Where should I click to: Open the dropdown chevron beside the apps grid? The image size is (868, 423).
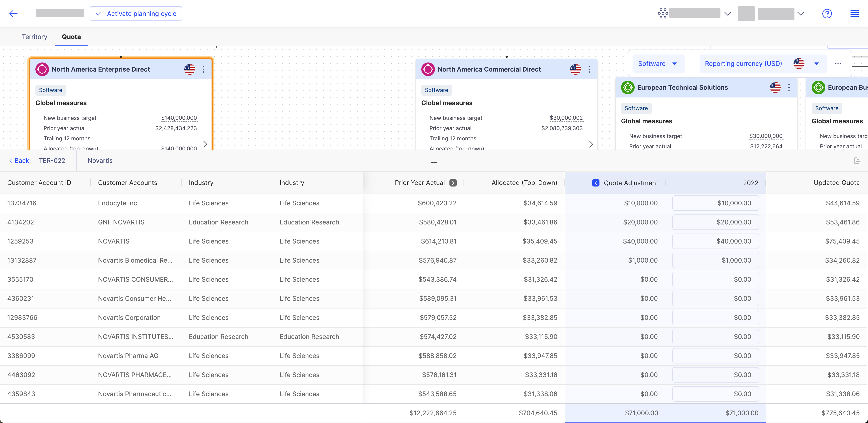click(728, 13)
